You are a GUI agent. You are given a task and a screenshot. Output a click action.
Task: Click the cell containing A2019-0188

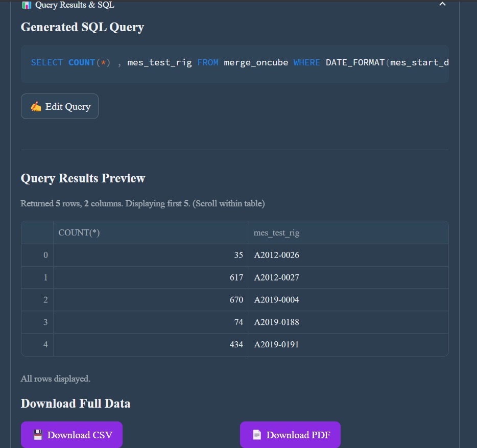pyautogui.click(x=276, y=322)
